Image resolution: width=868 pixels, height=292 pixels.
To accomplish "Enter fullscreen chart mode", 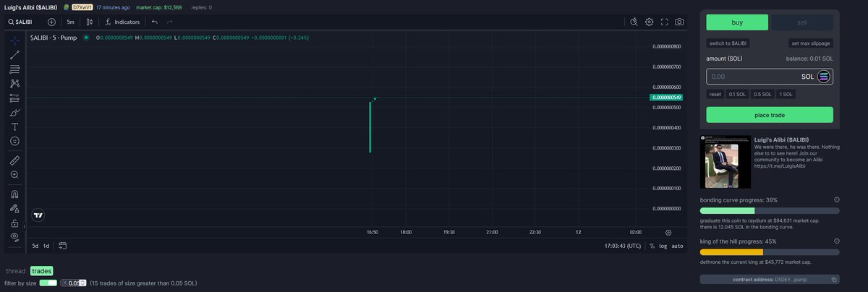I will [x=665, y=22].
